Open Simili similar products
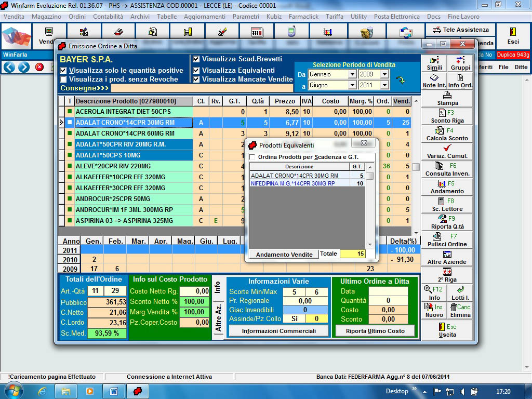This screenshot has width=532, height=399. pos(434,63)
